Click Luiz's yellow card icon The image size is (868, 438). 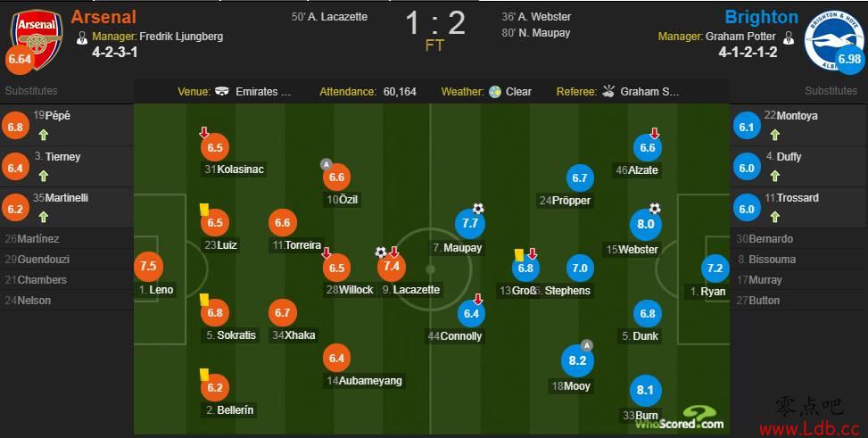pyautogui.click(x=204, y=209)
